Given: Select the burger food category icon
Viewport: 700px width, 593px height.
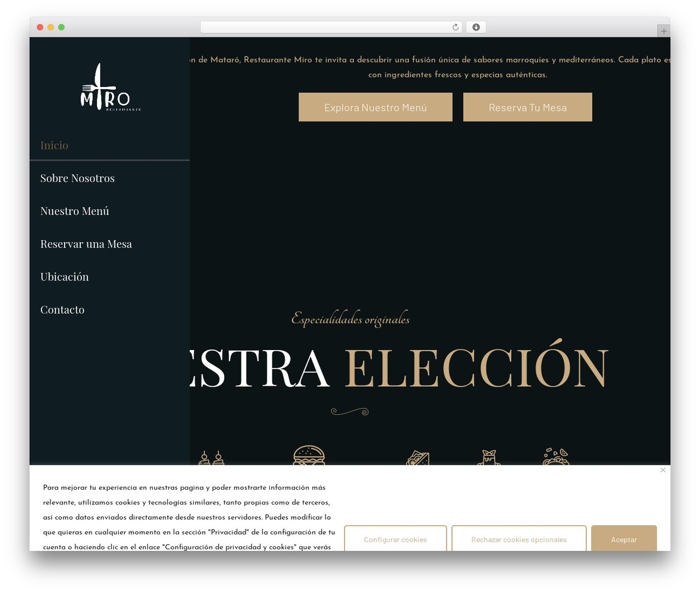Looking at the screenshot, I should point(309,455).
